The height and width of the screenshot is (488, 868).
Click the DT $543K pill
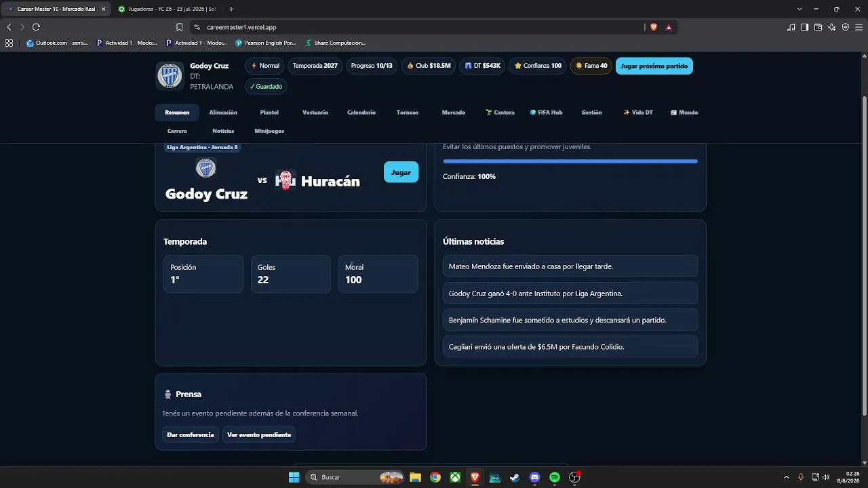483,66
